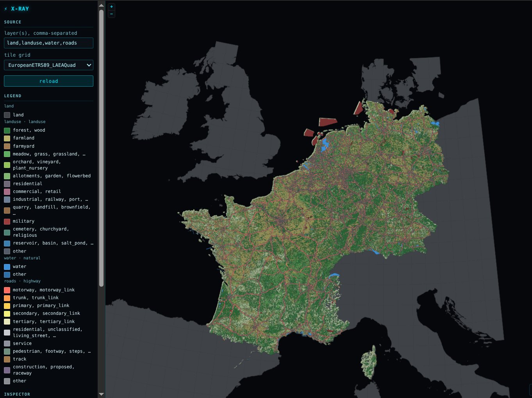Select the cemetery, churchyard, religious swatch
The image size is (532, 398).
click(x=7, y=232)
